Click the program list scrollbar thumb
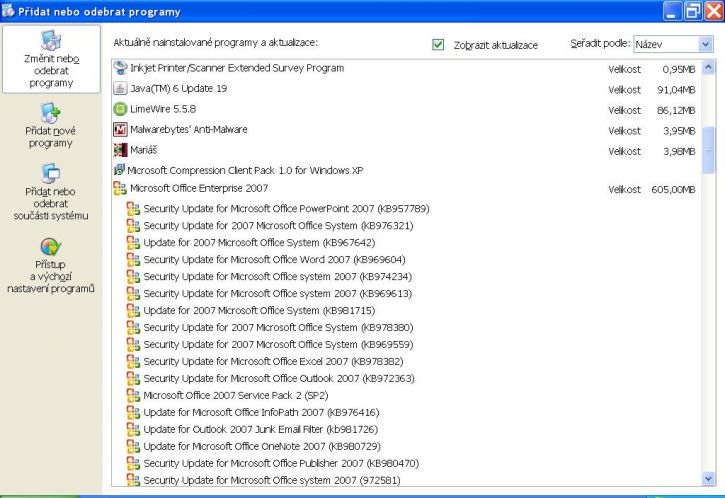This screenshot has height=498, width=725. tap(708, 150)
